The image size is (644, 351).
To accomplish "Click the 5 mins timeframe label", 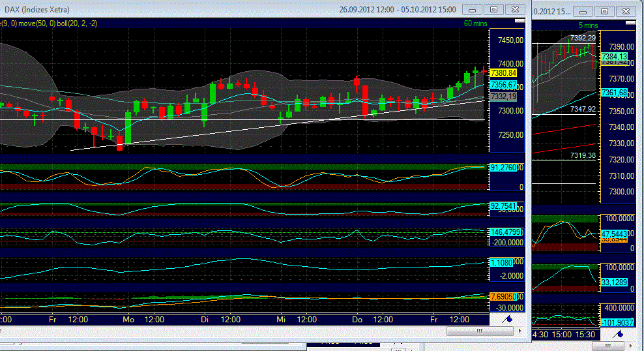I will (x=588, y=25).
